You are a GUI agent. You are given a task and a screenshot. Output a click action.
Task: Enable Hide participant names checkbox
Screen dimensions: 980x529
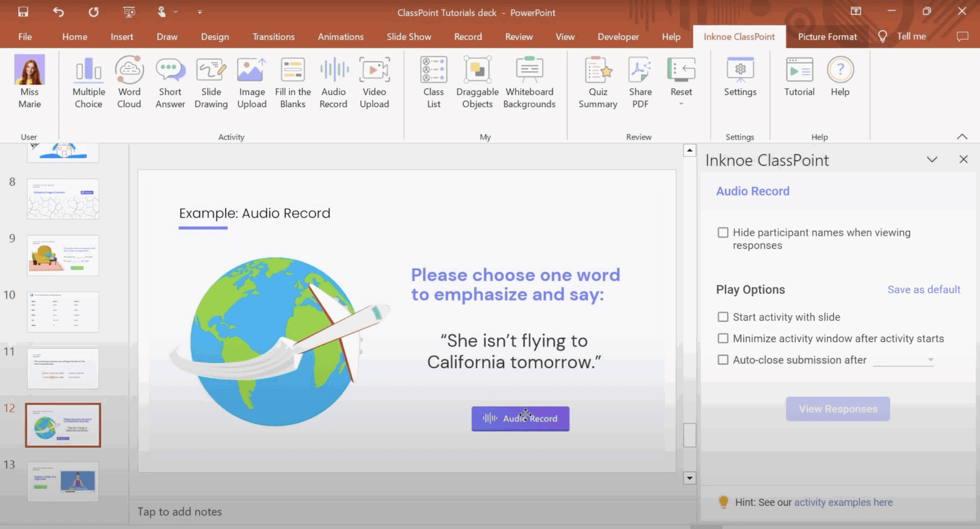723,233
